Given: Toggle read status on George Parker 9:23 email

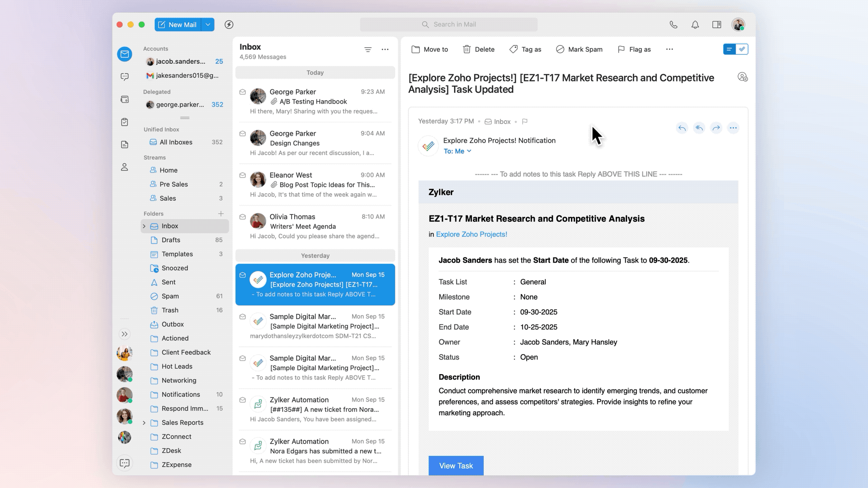Looking at the screenshot, I should pyautogui.click(x=243, y=92).
